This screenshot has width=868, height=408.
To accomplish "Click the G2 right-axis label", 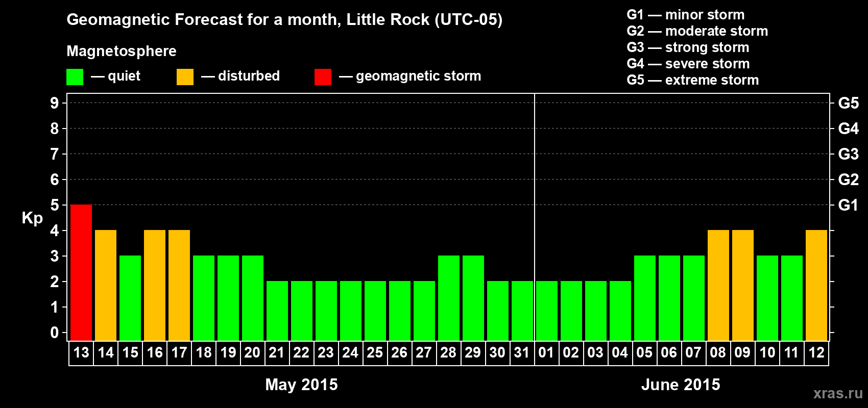I will tap(849, 180).
